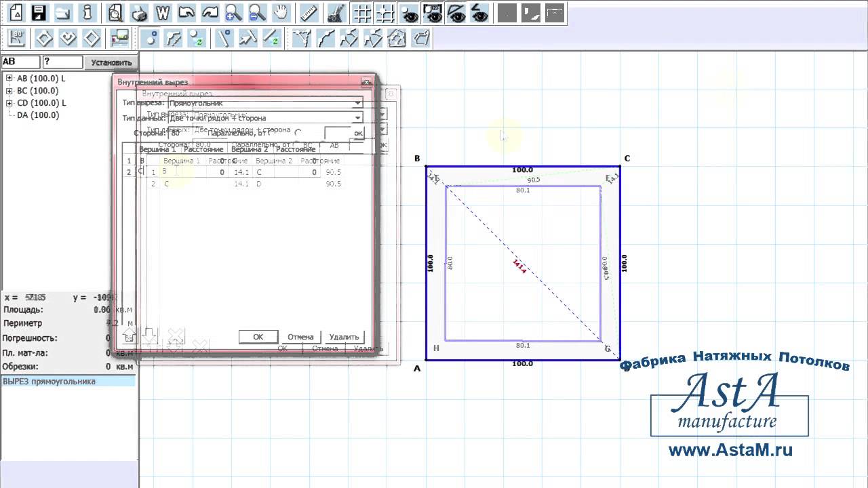Click the open contour shape tool icon
This screenshot has height=488, width=868.
coord(421,37)
